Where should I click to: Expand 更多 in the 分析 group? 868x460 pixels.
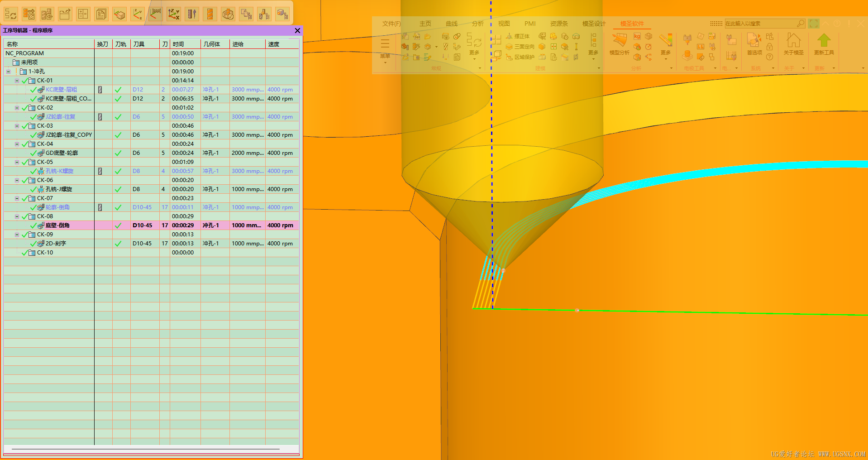click(x=666, y=47)
